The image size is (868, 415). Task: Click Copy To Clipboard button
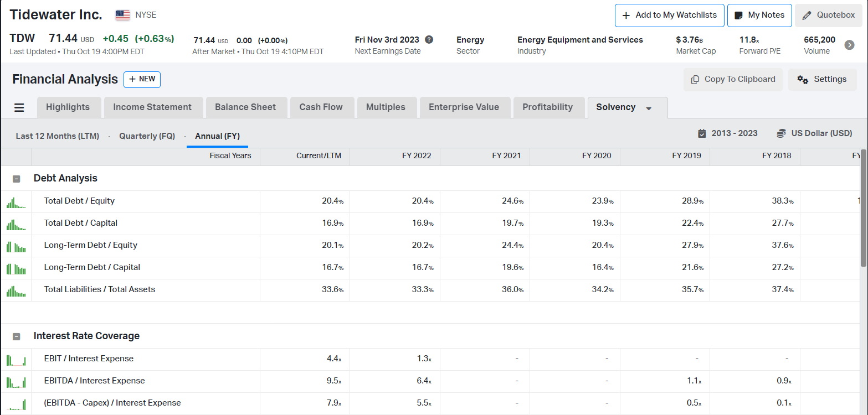733,79
